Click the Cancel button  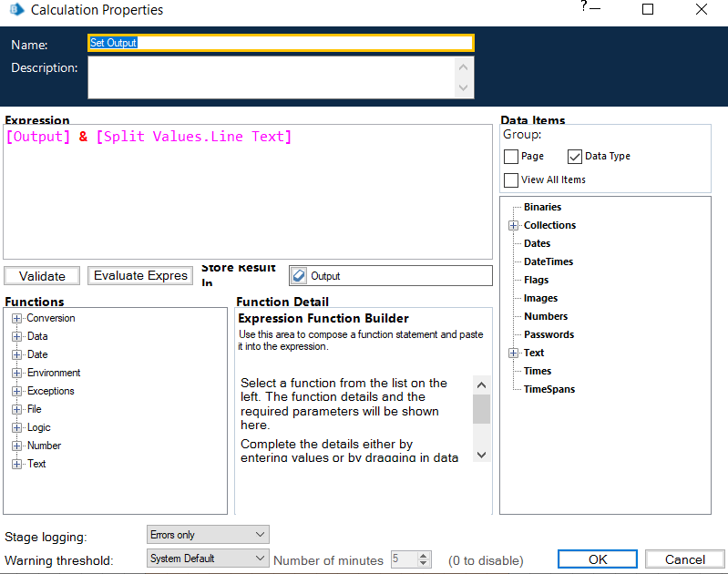pyautogui.click(x=685, y=559)
